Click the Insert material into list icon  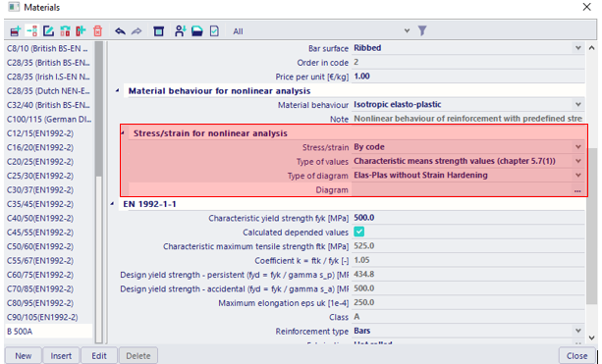click(x=31, y=31)
